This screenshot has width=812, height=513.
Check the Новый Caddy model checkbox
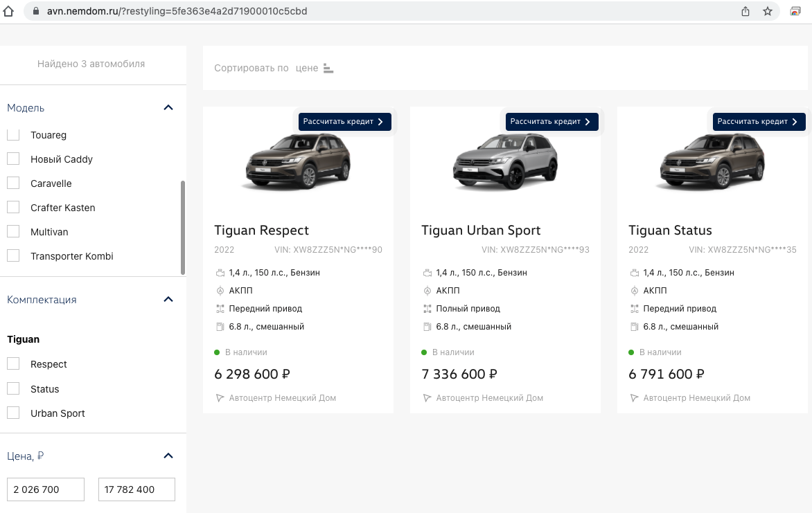[x=13, y=159]
